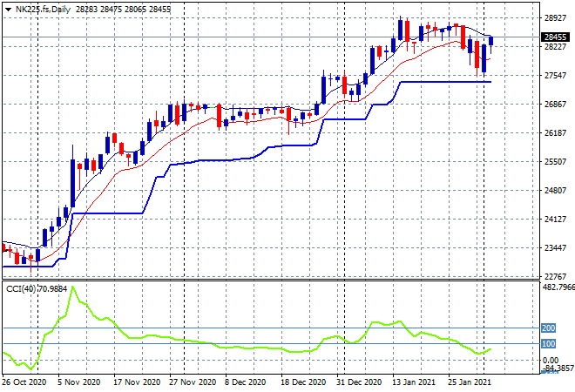Viewport: 575px width, 392px height.
Task: Click the 28227 price axis label
Action: [555, 46]
